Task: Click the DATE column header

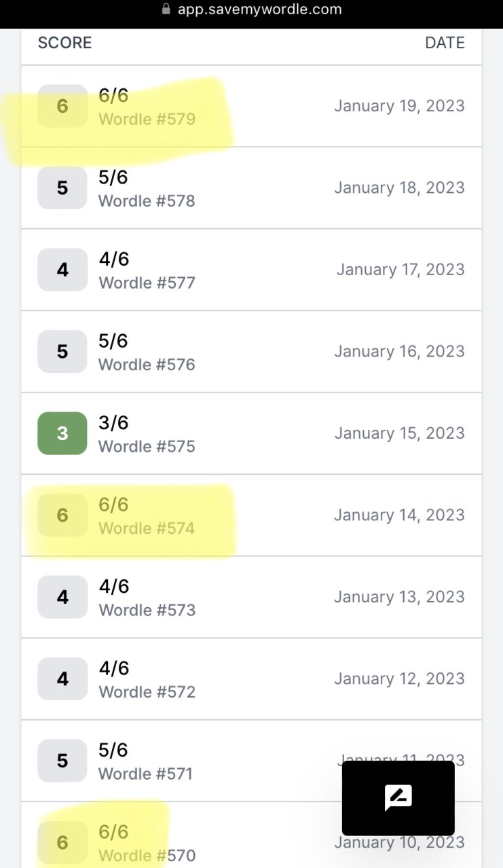Action: pyautogui.click(x=445, y=43)
